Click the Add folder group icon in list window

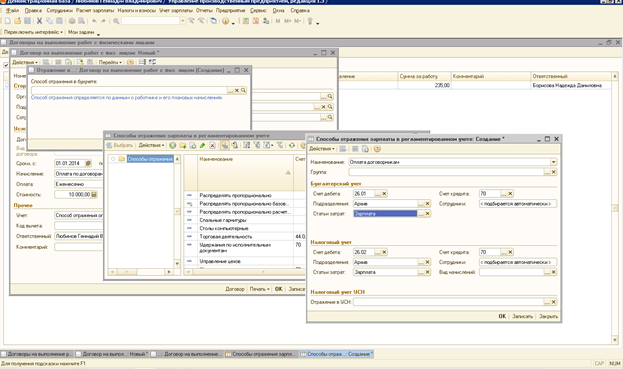click(x=182, y=145)
